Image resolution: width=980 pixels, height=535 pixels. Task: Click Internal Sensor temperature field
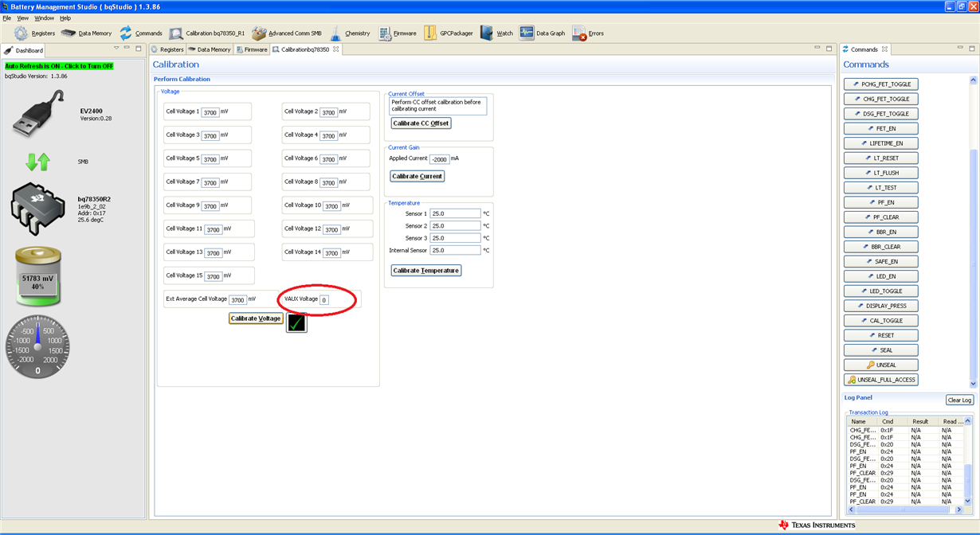point(455,251)
